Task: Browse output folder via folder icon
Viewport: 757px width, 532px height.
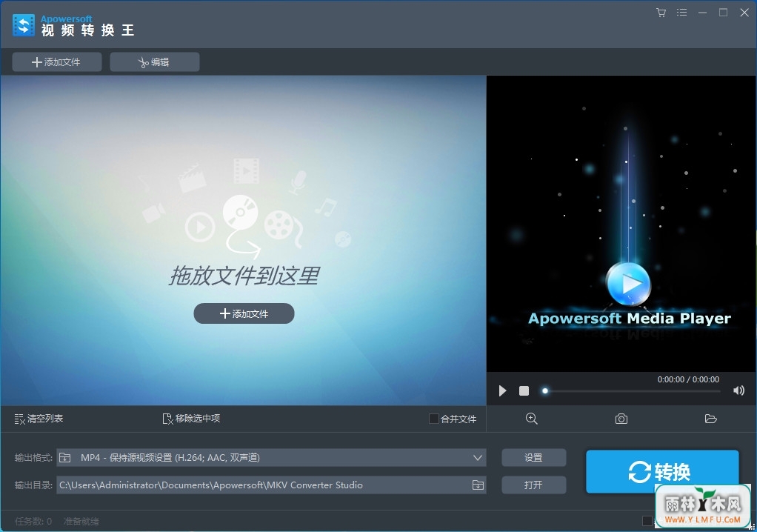Action: 478,485
